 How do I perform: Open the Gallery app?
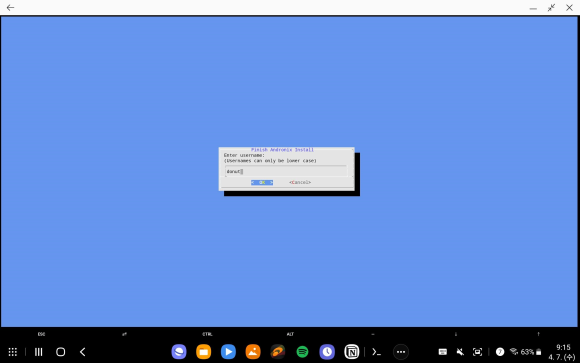pos(253,352)
